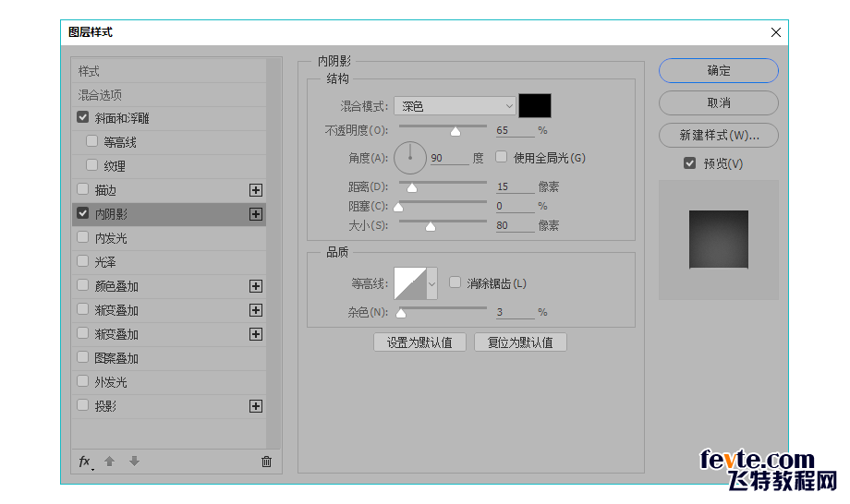Click the 不透明度 value field showing 65
850x504 pixels.
click(x=515, y=130)
